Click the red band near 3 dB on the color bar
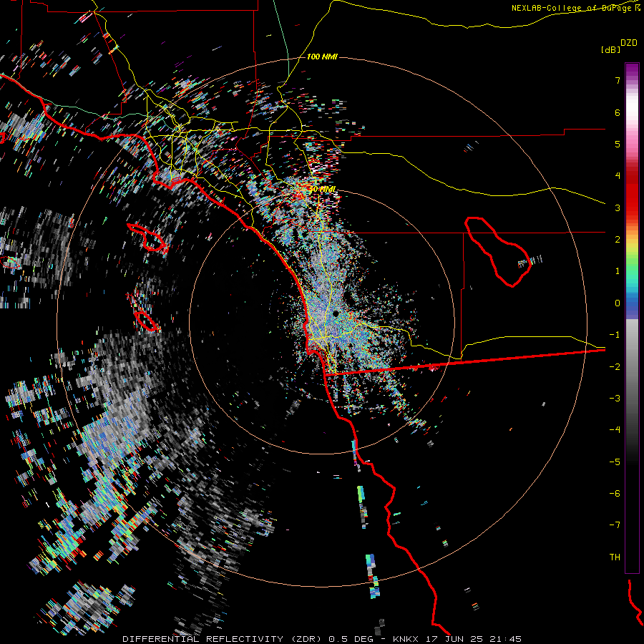 point(632,205)
